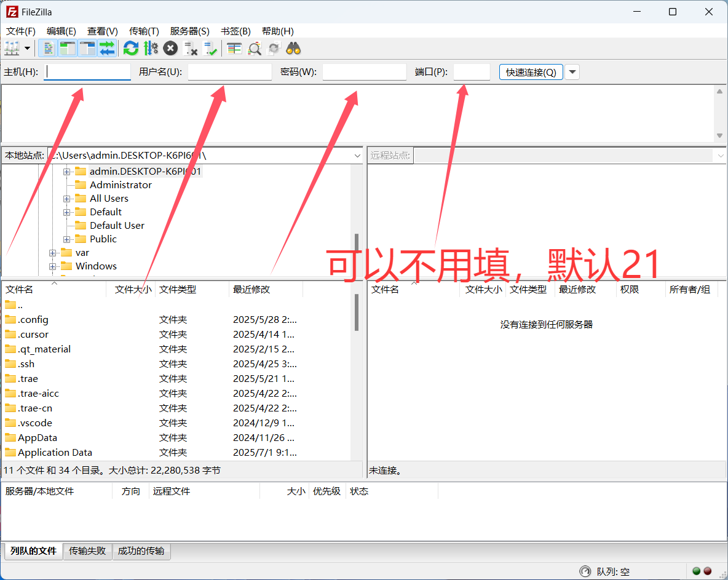728x580 pixels.
Task: Toggle directory comparison
Action: 255,49
